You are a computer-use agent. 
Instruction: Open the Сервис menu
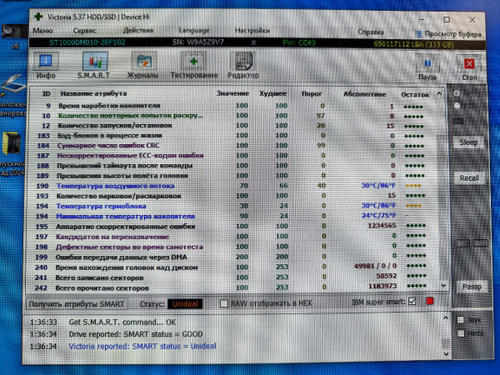[85, 31]
